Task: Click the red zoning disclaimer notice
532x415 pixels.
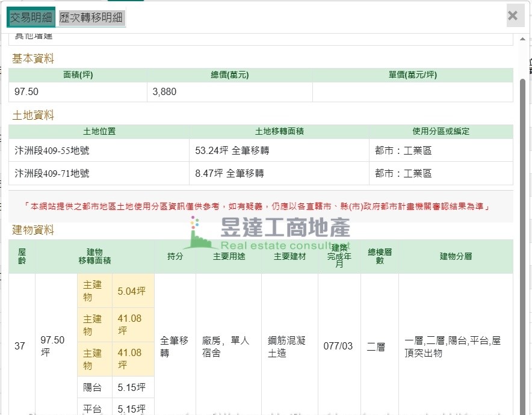Action: [261, 206]
